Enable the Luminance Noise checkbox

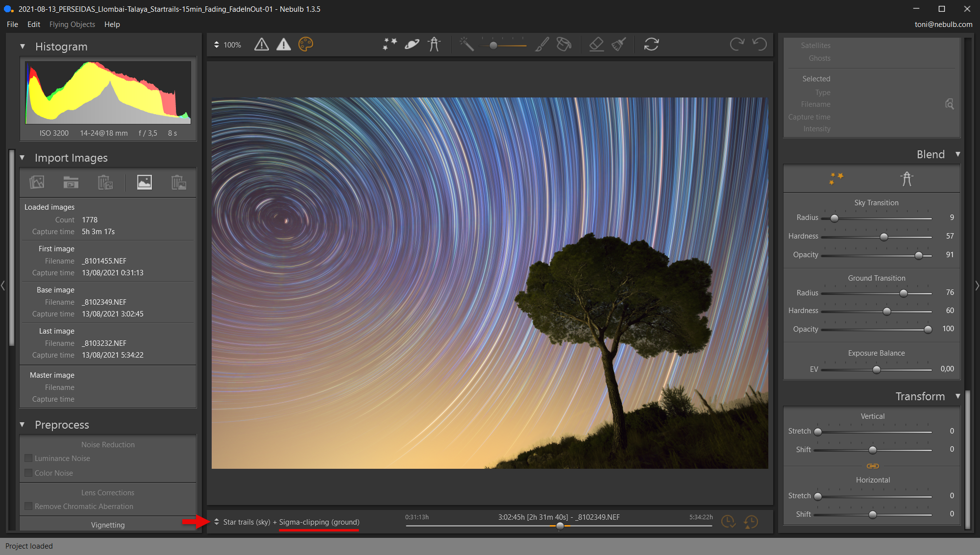tap(28, 458)
